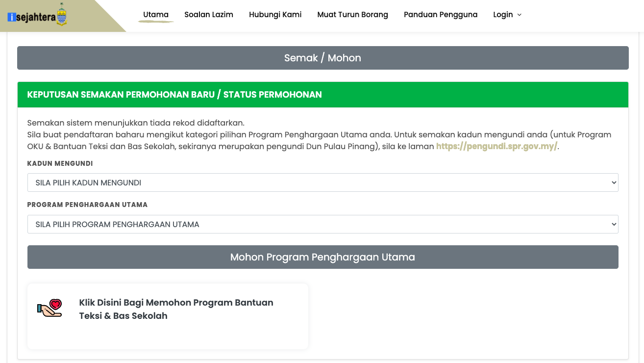Click the chevron arrow beside Login

[520, 15]
